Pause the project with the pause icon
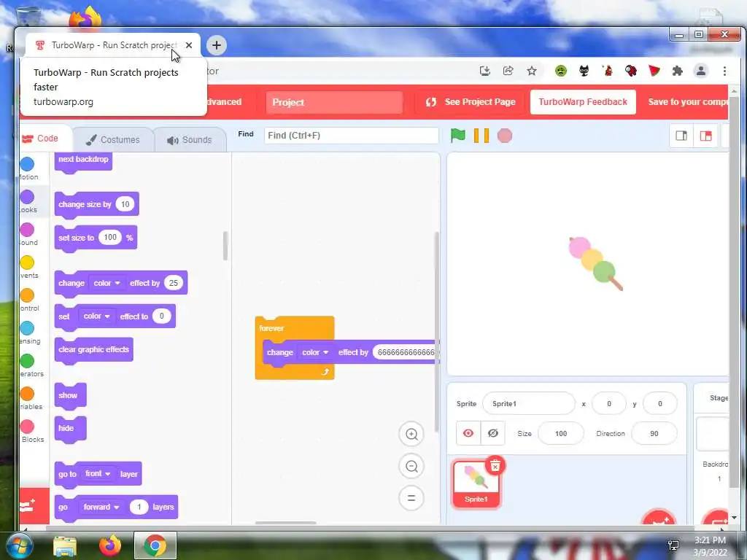The width and height of the screenshot is (747, 560). pos(481,136)
